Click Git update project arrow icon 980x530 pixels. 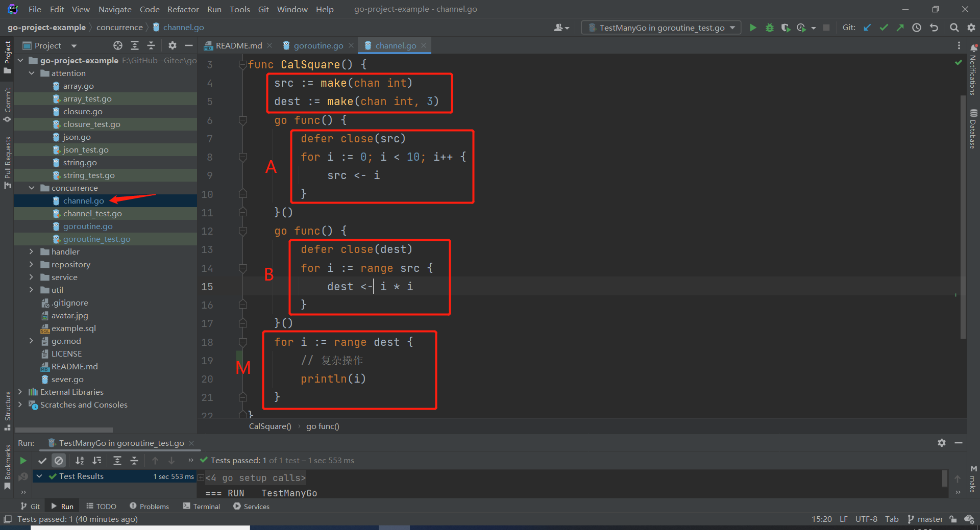pyautogui.click(x=867, y=28)
